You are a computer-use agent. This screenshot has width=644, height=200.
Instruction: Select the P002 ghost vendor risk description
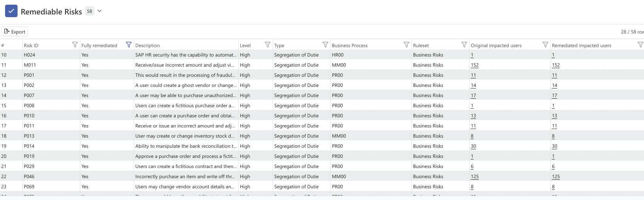tap(185, 85)
